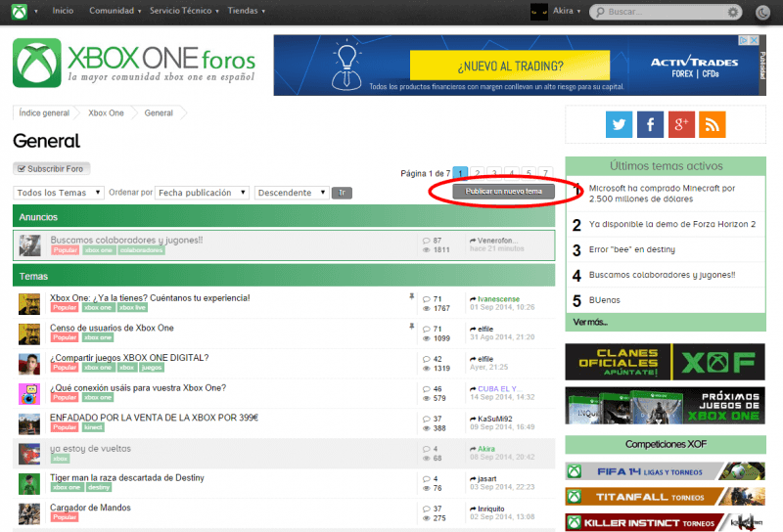The height and width of the screenshot is (532, 783).
Task: Go to page 4 of the forum
Action: click(511, 173)
